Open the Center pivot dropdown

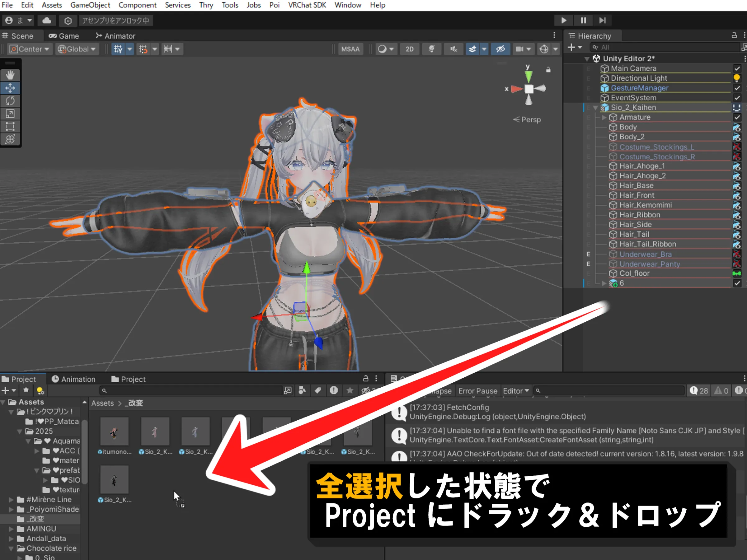pyautogui.click(x=30, y=49)
